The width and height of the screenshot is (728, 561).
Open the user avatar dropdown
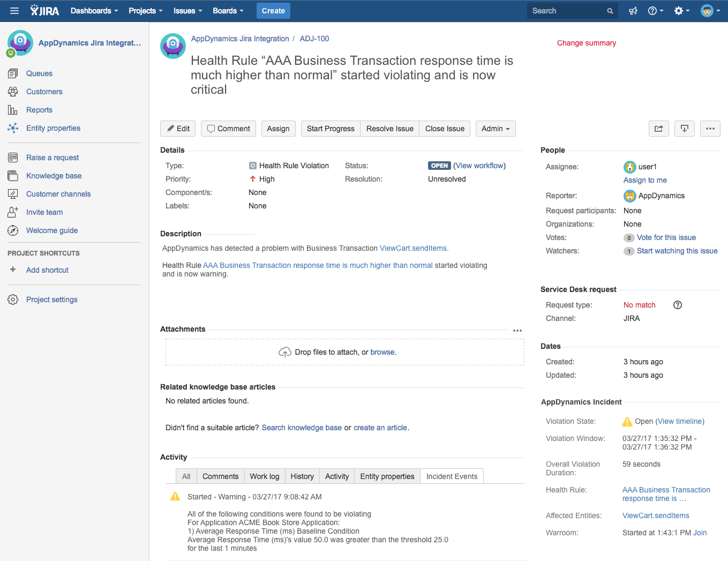tap(708, 10)
